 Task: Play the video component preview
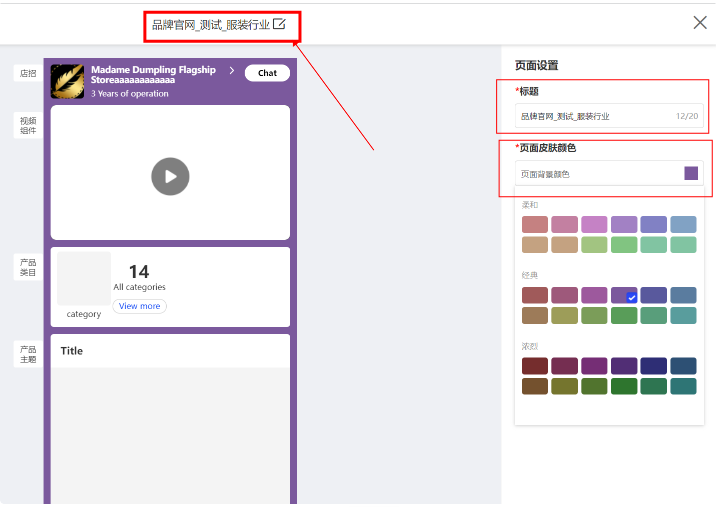pos(170,177)
